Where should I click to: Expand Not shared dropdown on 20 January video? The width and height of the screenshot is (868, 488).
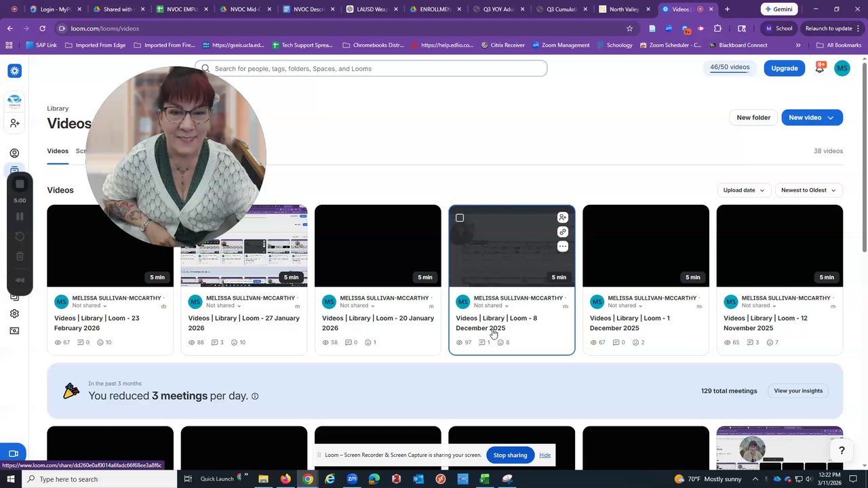[x=357, y=306]
